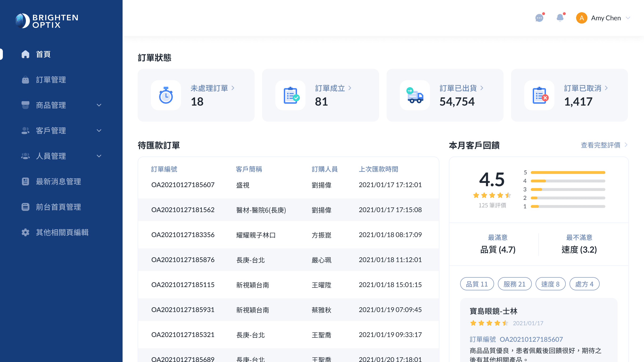
Task: Select the 品質 11 review tag
Action: 477,284
